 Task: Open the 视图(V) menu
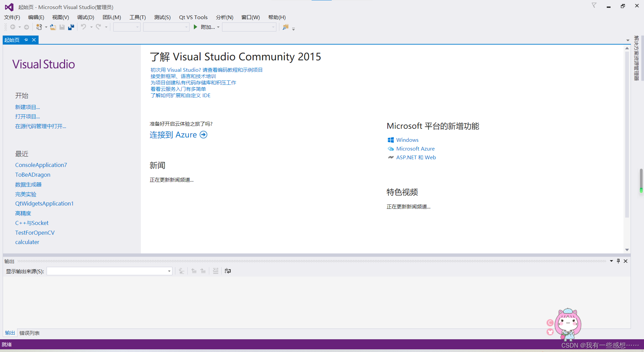pyautogui.click(x=60, y=17)
